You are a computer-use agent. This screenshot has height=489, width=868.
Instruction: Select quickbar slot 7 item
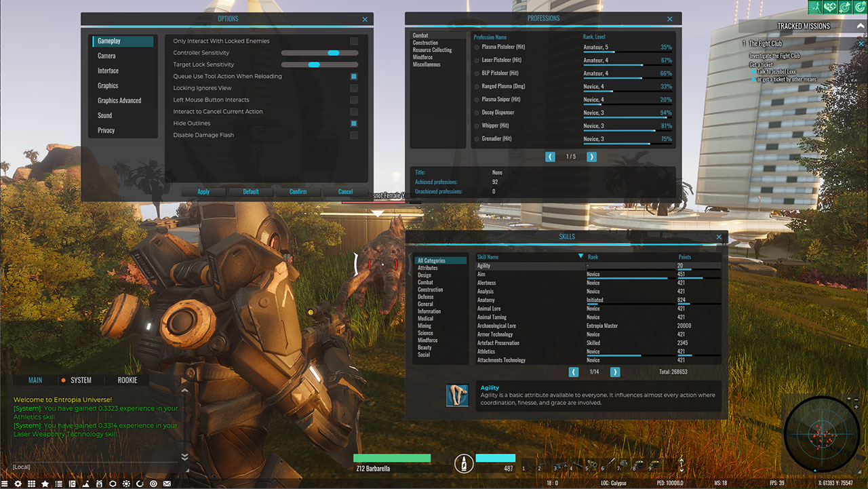point(622,467)
